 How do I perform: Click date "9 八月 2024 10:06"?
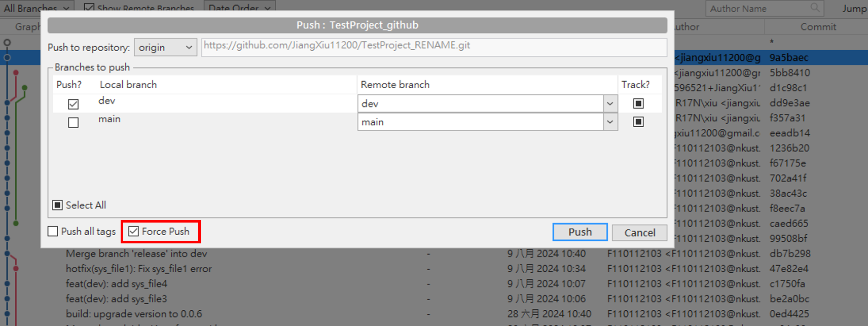pyautogui.click(x=547, y=299)
